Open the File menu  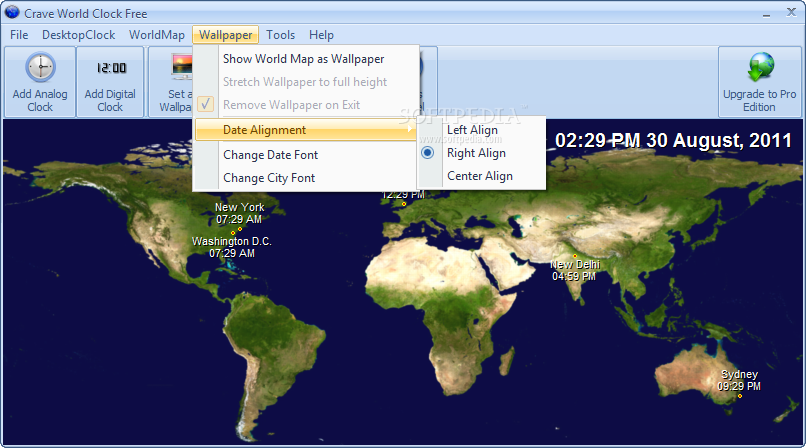coord(19,35)
